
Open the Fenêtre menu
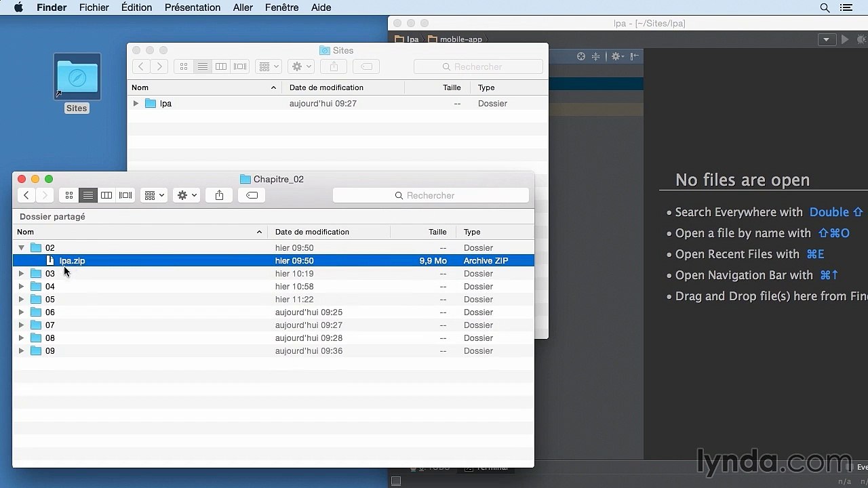(281, 7)
